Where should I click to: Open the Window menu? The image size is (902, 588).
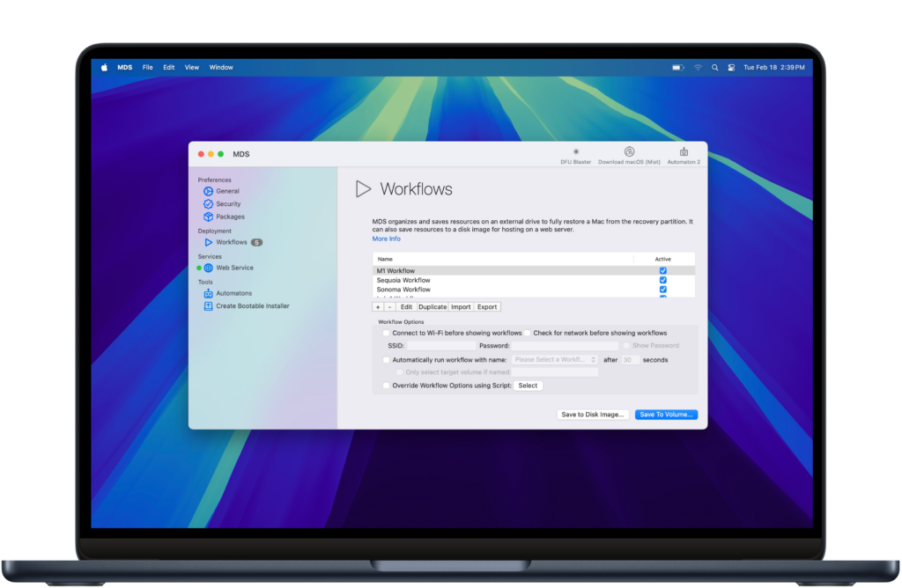point(221,67)
